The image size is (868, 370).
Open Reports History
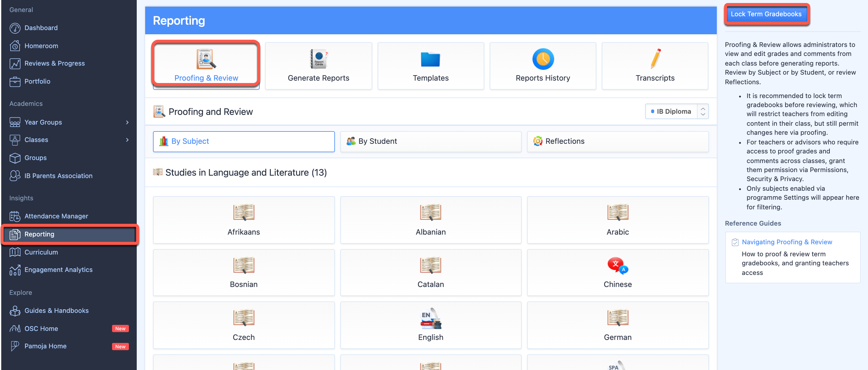pos(542,66)
